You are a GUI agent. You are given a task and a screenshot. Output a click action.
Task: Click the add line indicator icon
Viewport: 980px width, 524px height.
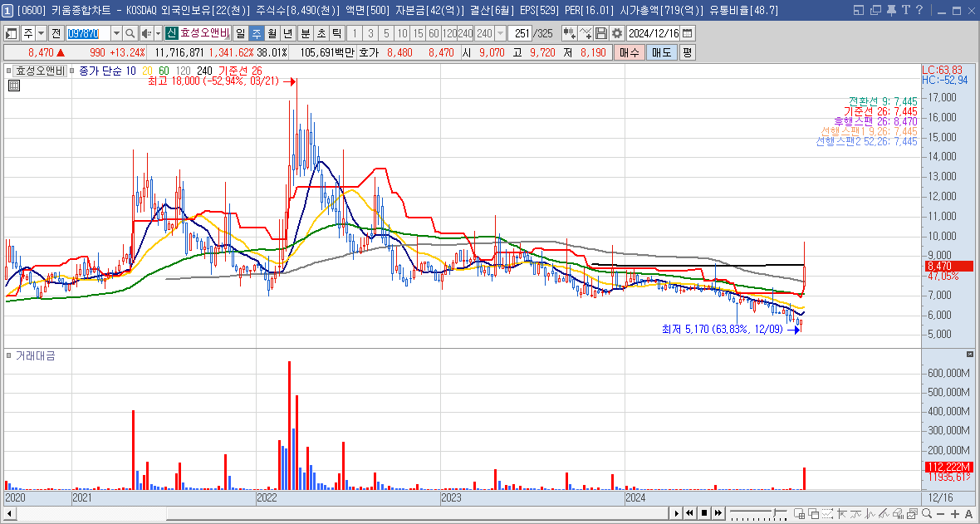tap(585, 33)
